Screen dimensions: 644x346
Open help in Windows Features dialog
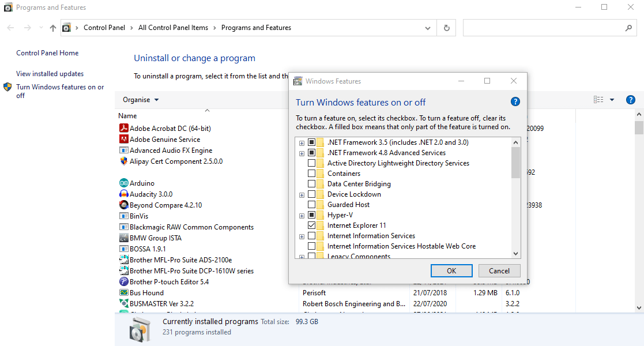click(x=515, y=101)
